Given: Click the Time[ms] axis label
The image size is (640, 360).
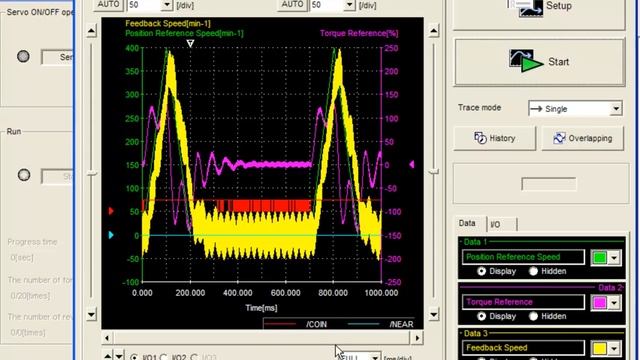Looking at the screenshot, I should click(261, 308).
